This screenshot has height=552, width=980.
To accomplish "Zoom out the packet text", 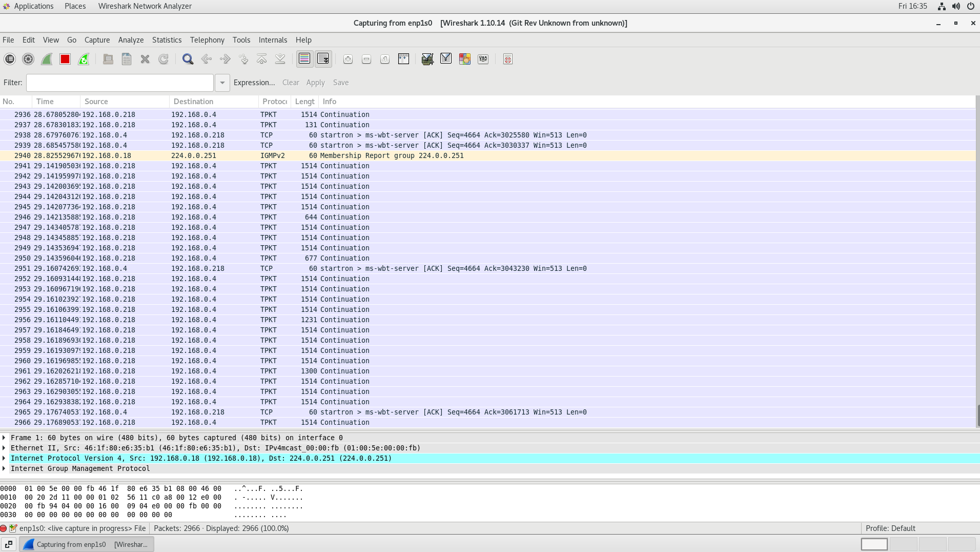I will pyautogui.click(x=366, y=59).
